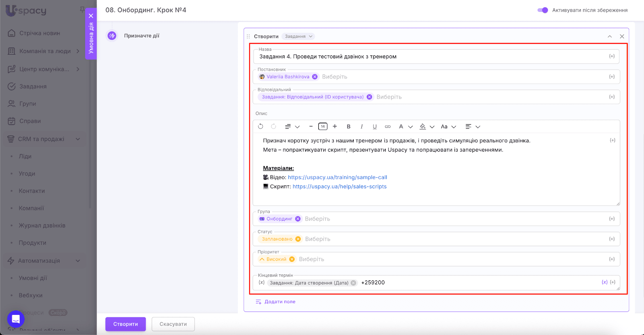Toggle underline formatting in description editor
The image size is (644, 335).
click(x=375, y=126)
